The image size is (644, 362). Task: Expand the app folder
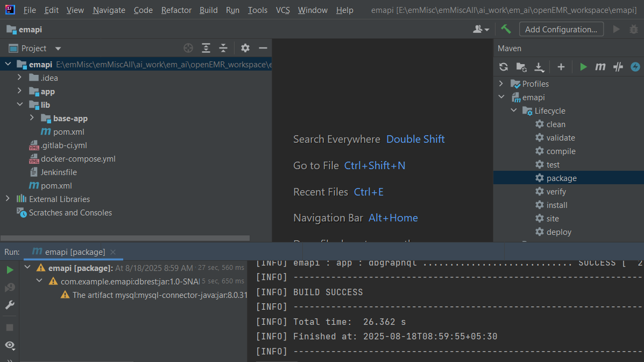[x=19, y=91]
